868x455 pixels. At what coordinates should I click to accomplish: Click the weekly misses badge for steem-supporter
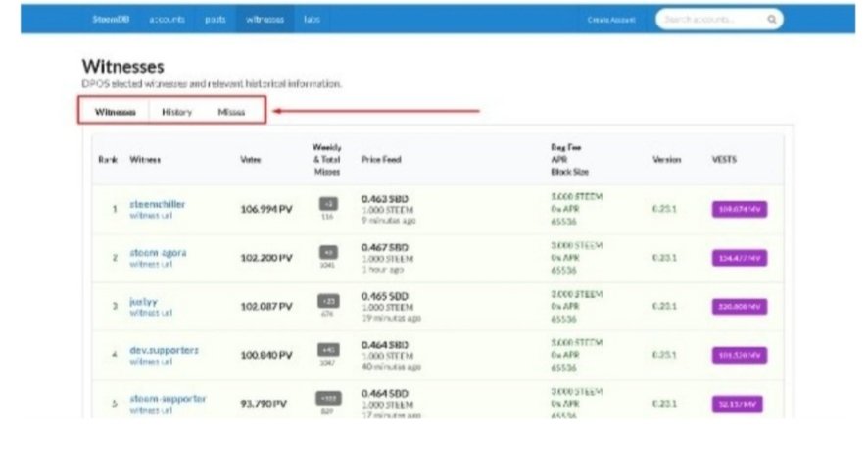[328, 399]
